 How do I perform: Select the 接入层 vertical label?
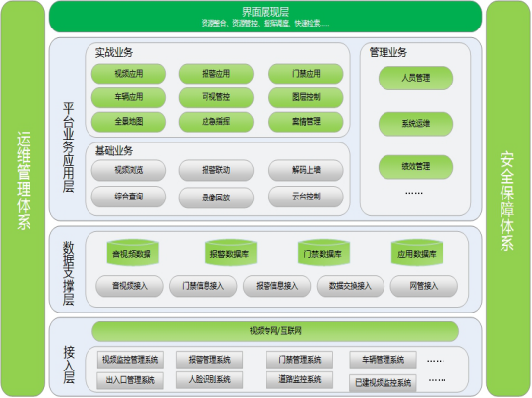coord(69,365)
